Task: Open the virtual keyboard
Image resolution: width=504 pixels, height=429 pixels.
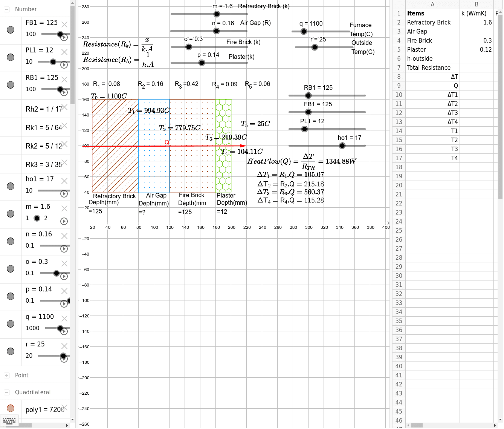Action: tap(9, 421)
